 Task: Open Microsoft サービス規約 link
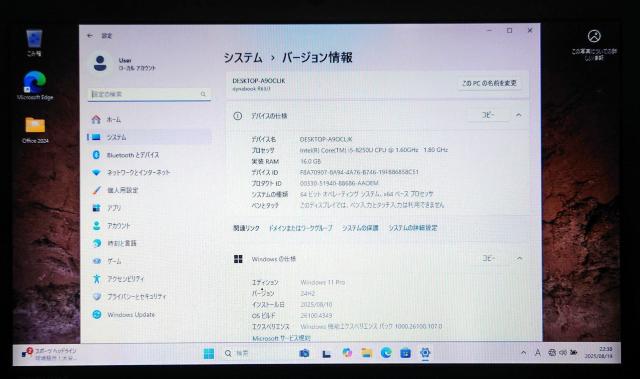[282, 338]
